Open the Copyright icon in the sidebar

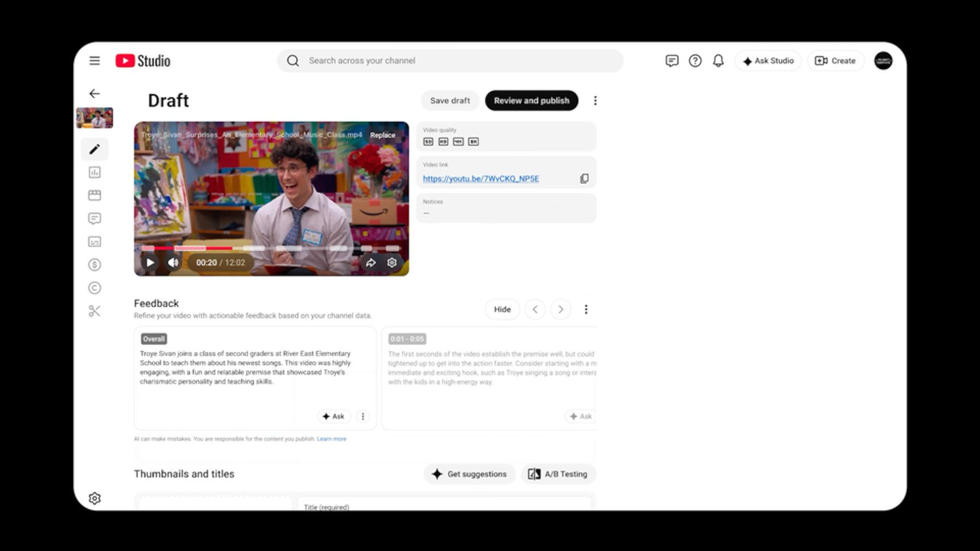point(94,288)
